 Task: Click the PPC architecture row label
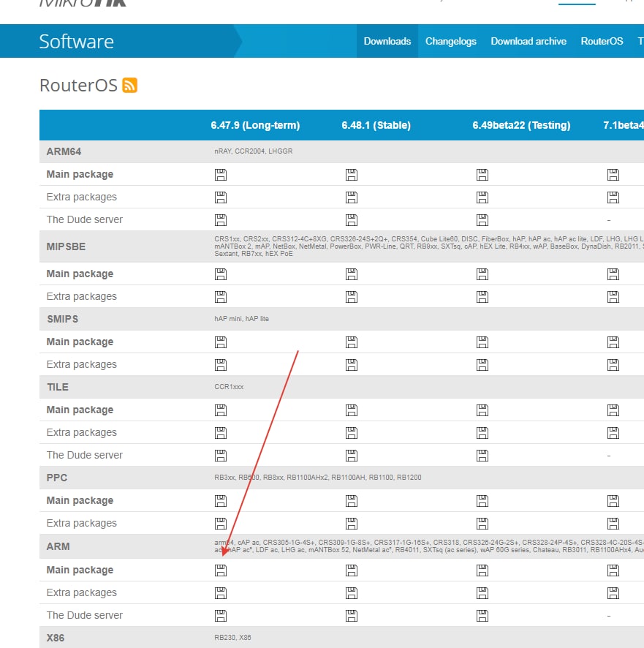tap(56, 478)
